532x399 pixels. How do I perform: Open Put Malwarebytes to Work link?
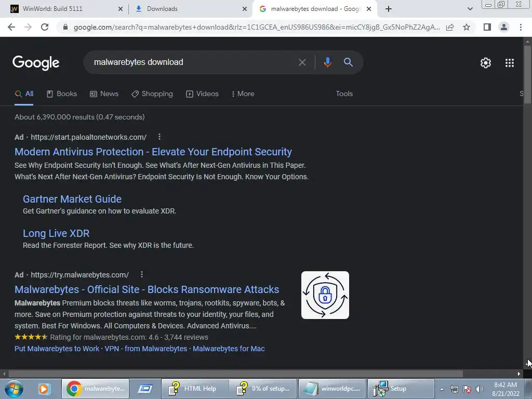pyautogui.click(x=57, y=349)
